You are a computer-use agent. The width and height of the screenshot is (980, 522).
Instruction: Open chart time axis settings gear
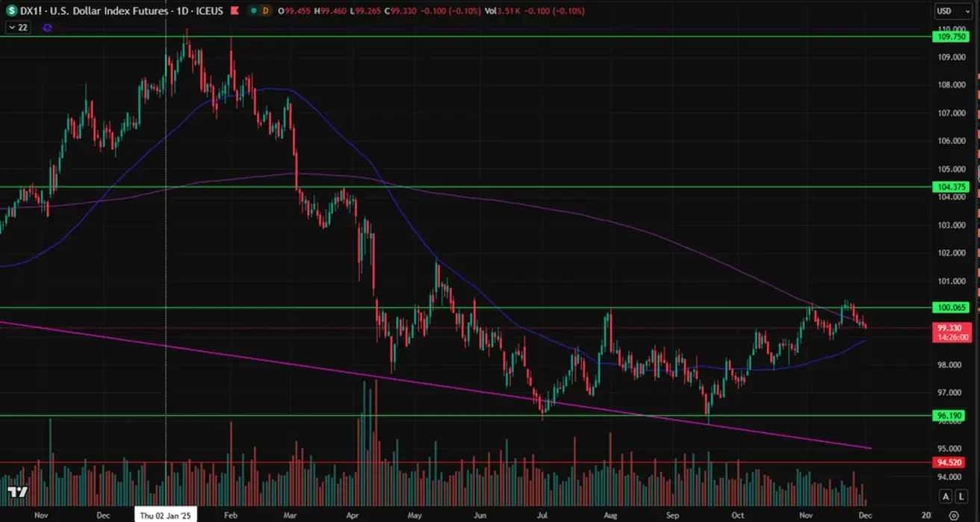[x=953, y=515]
